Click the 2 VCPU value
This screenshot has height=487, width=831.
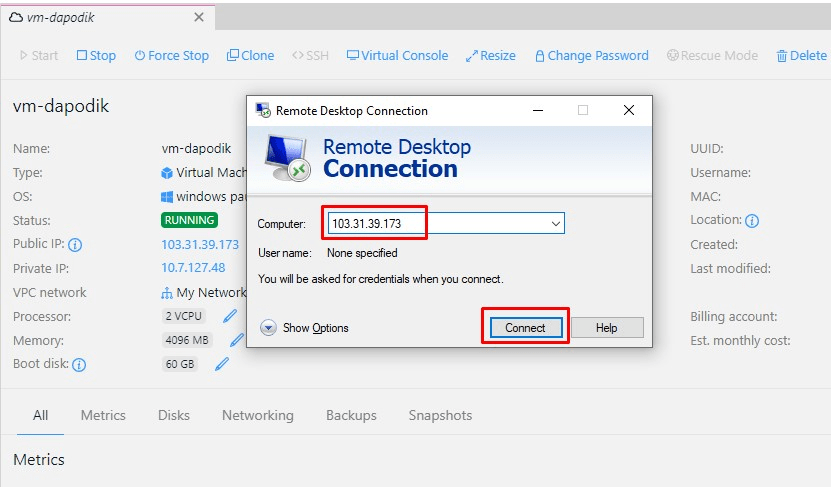pyautogui.click(x=183, y=316)
